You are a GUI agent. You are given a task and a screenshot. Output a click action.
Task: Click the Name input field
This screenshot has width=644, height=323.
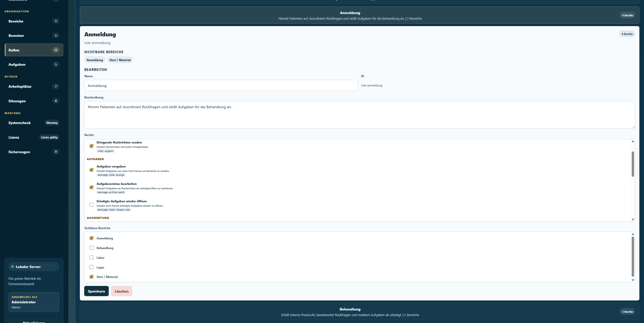click(221, 85)
